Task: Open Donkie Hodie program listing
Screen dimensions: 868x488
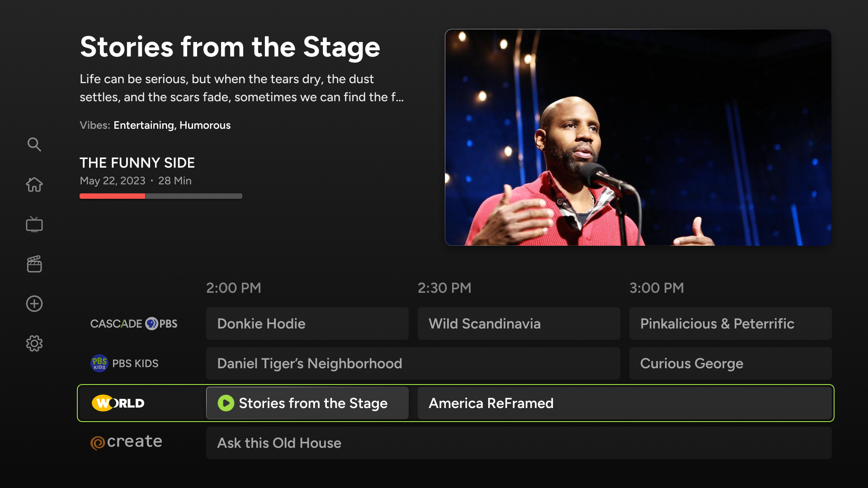Action: (x=307, y=324)
